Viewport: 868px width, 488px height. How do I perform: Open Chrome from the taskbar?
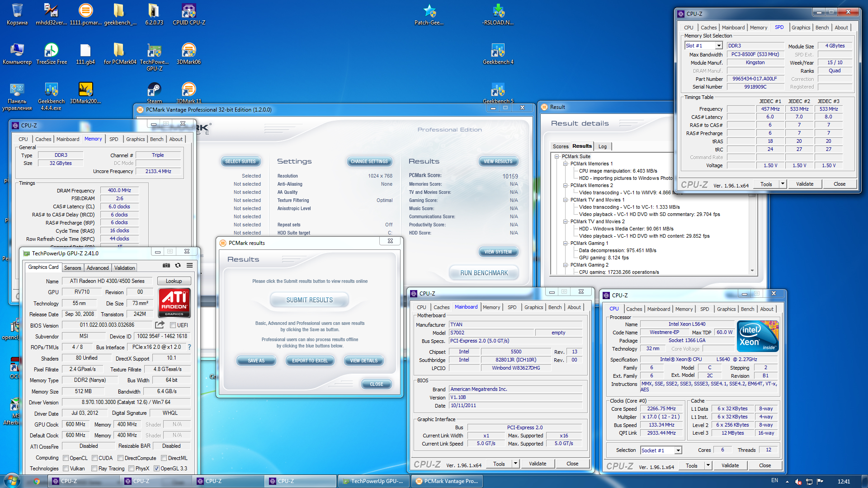[x=37, y=481]
